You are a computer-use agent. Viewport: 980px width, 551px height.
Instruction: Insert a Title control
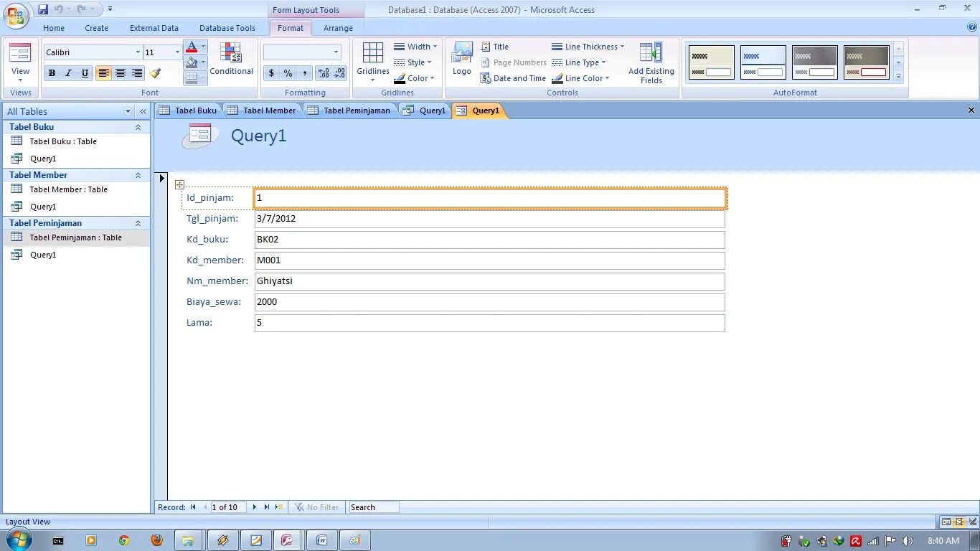494,47
